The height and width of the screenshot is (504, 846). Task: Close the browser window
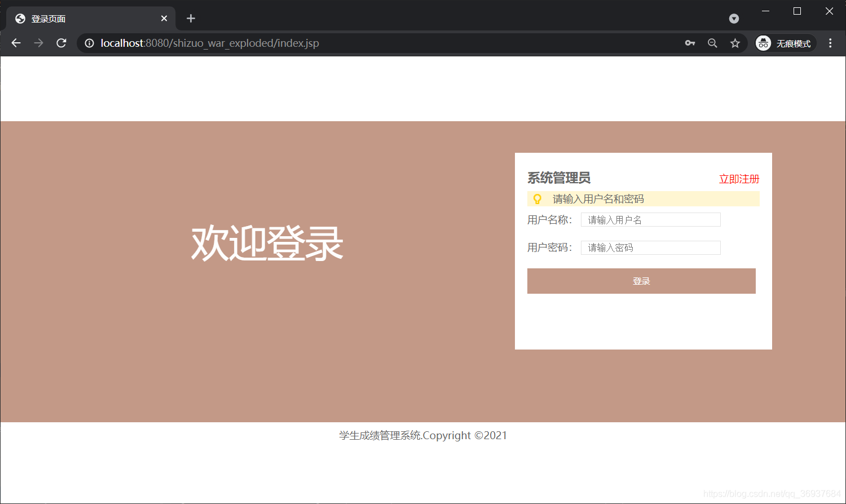(829, 11)
